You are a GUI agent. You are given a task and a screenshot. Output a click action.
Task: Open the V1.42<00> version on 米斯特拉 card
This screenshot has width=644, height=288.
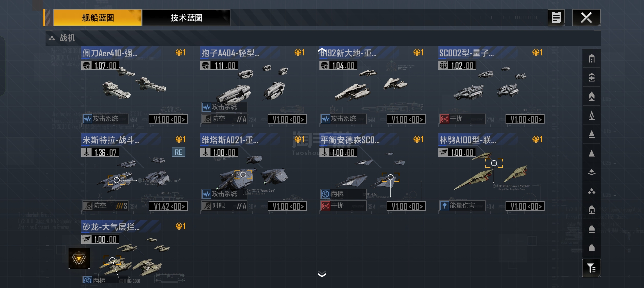coord(168,206)
